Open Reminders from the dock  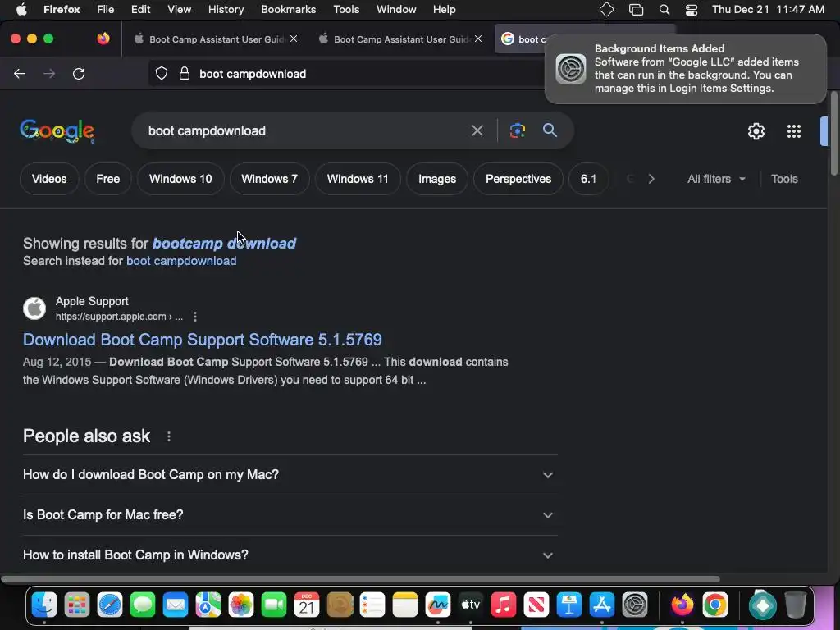click(372, 605)
